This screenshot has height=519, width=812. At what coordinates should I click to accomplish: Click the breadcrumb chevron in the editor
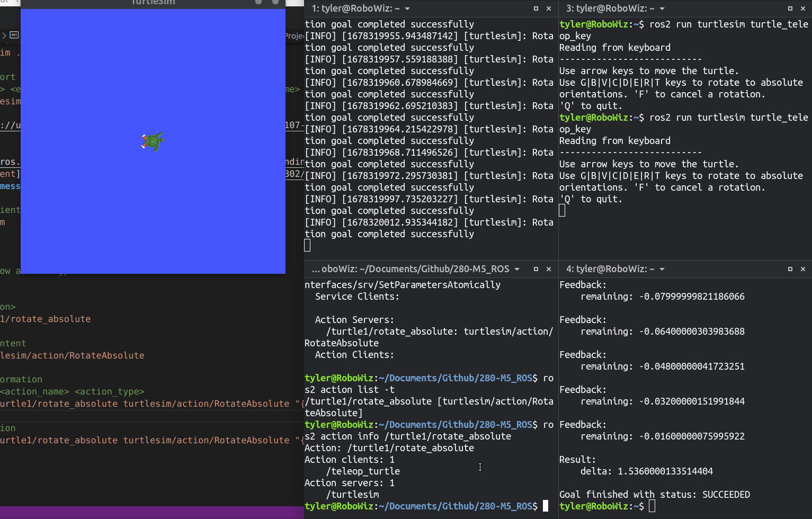4,35
